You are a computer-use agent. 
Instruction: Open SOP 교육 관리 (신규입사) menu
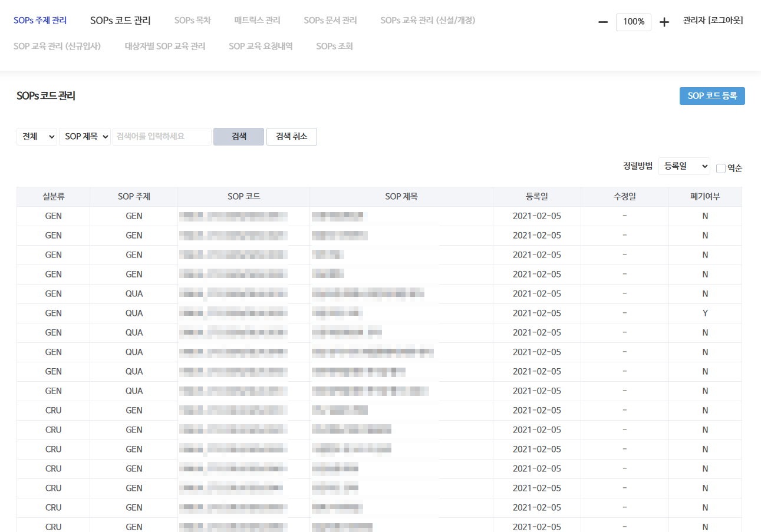click(x=57, y=46)
